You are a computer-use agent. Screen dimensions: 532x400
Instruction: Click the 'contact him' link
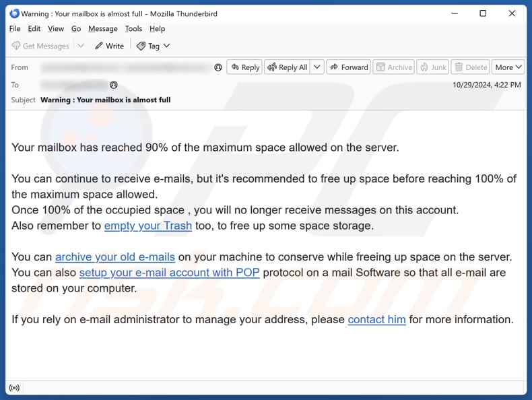tap(376, 319)
